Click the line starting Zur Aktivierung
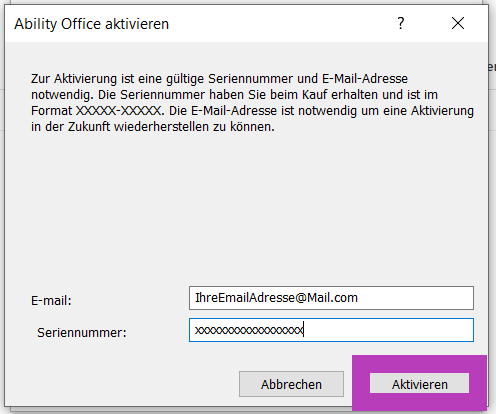The width and height of the screenshot is (496, 414). (219, 79)
